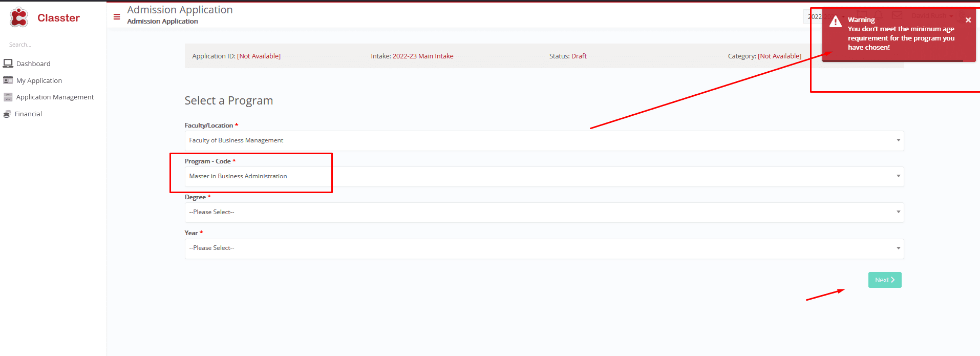The width and height of the screenshot is (980, 356).
Task: Click the Degree dropdown arrow
Action: pyautogui.click(x=898, y=212)
